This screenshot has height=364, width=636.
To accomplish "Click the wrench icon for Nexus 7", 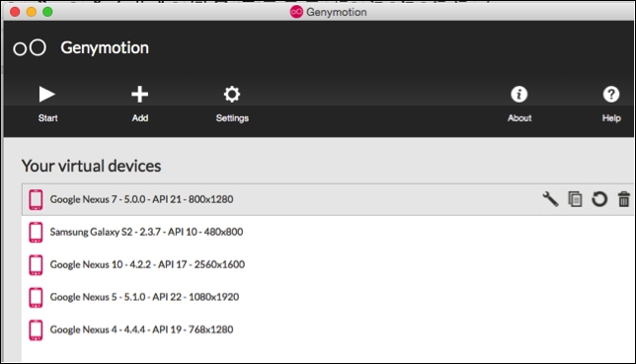I will (x=550, y=199).
